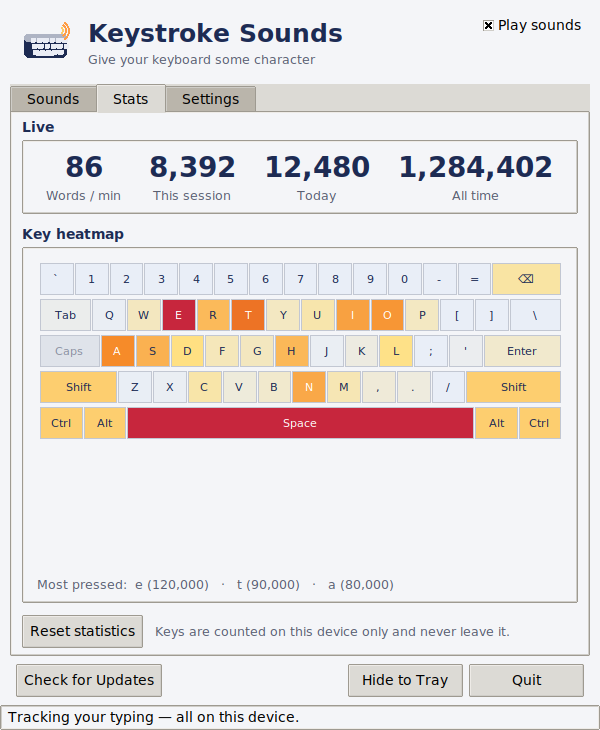Click the R key in heatmap

pos(213,315)
